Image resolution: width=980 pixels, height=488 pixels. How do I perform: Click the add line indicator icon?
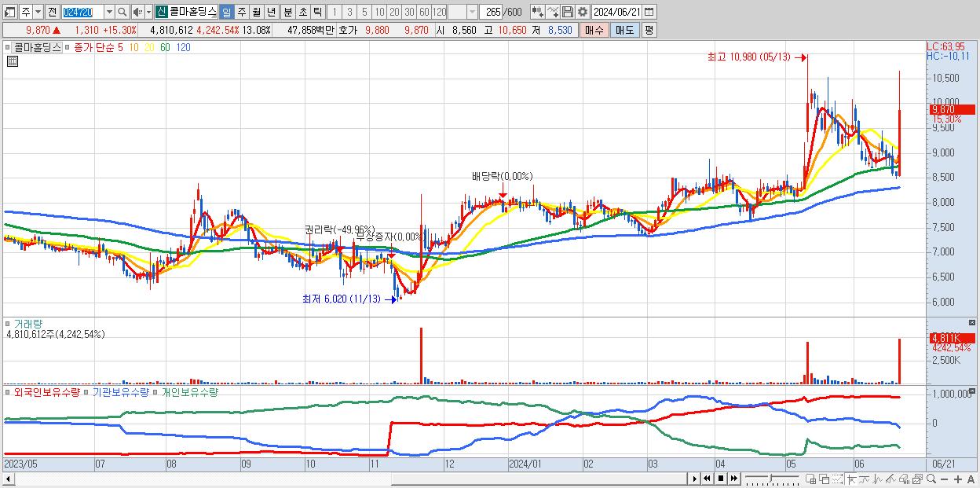(x=553, y=12)
